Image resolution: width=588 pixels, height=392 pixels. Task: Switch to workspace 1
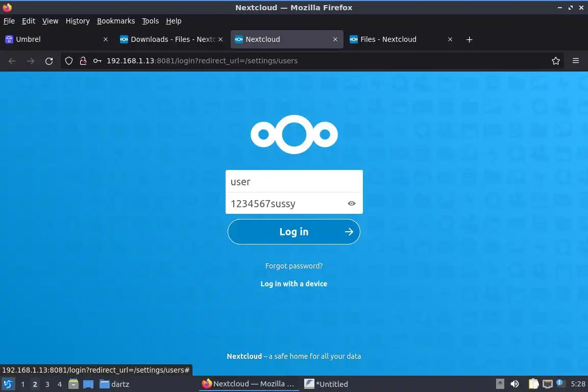23,384
